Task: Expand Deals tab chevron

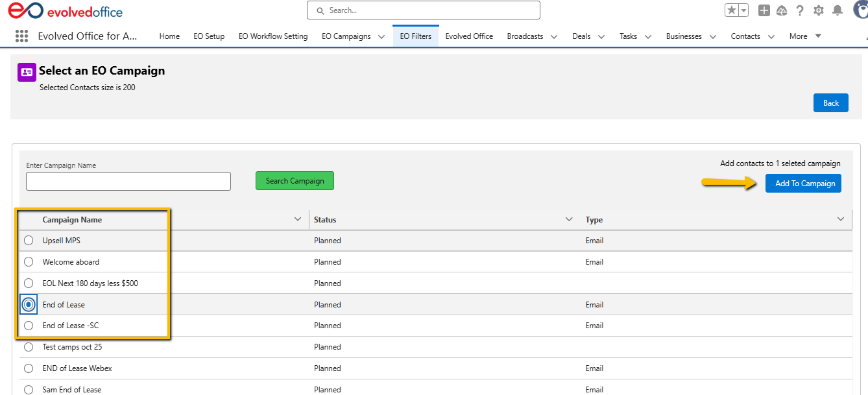Action: click(x=601, y=37)
